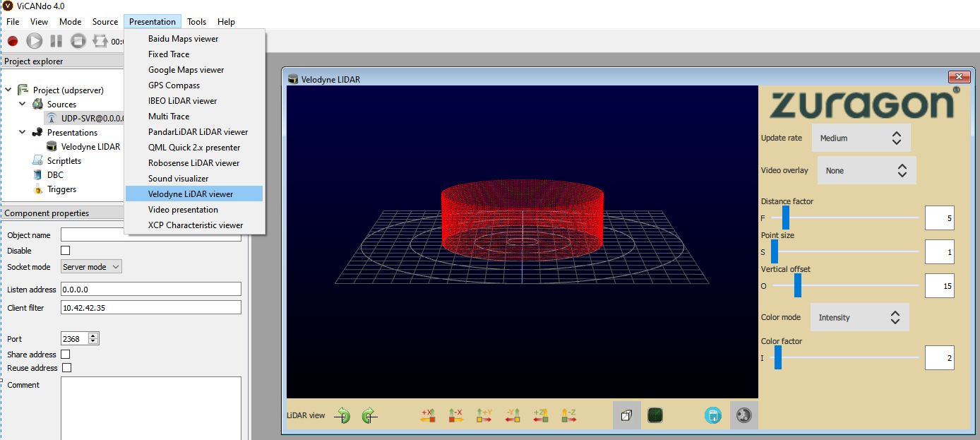Viewport: 980px width, 440px height.
Task: Click the Vertical offset slider handle
Action: [798, 285]
